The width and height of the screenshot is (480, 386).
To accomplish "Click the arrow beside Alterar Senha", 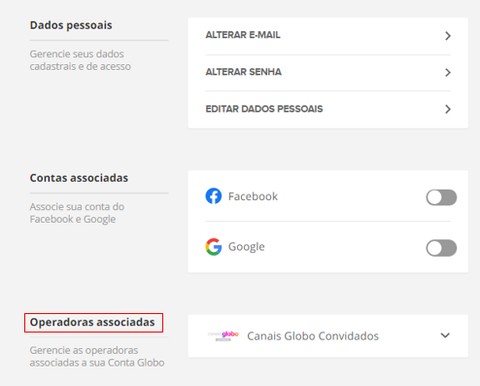I will coord(448,72).
